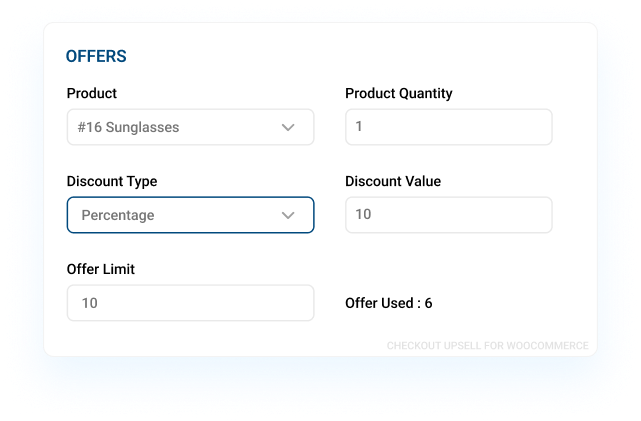Click the OFFERS section heading
Screen dimensions: 641x421
[96, 56]
